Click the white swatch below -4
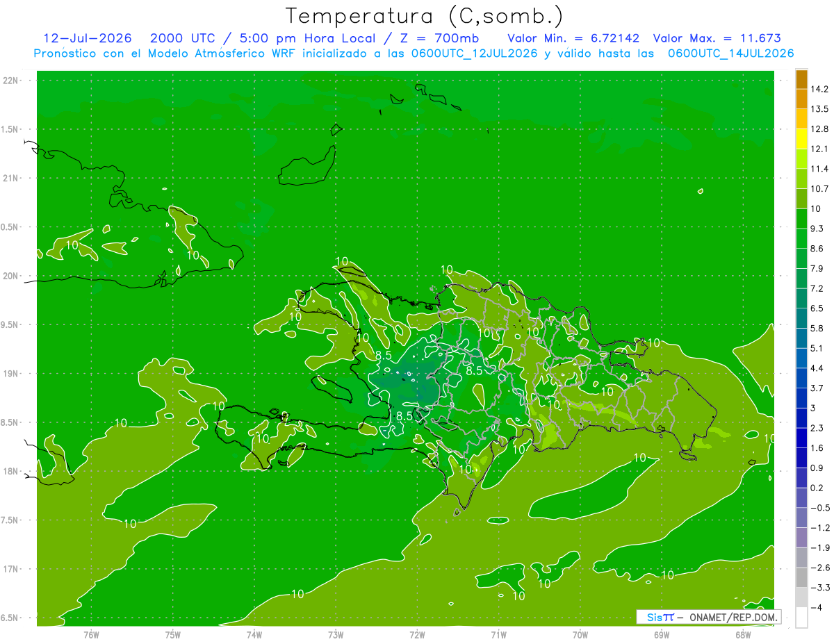 (x=801, y=618)
